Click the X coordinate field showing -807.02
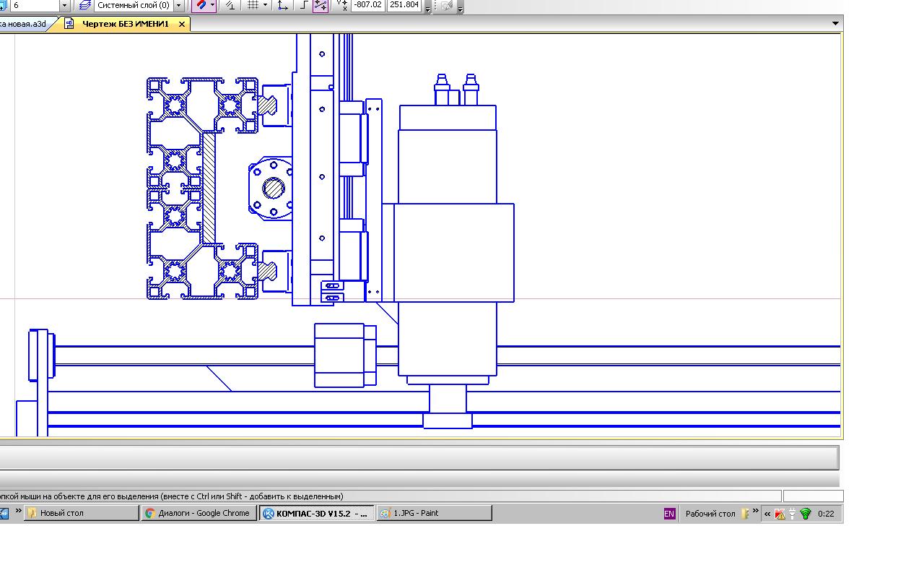 (x=368, y=5)
